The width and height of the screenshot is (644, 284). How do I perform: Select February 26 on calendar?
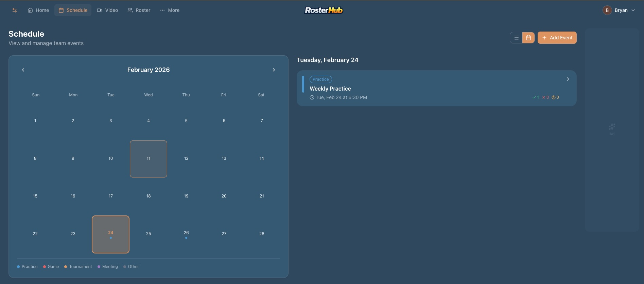(x=186, y=234)
